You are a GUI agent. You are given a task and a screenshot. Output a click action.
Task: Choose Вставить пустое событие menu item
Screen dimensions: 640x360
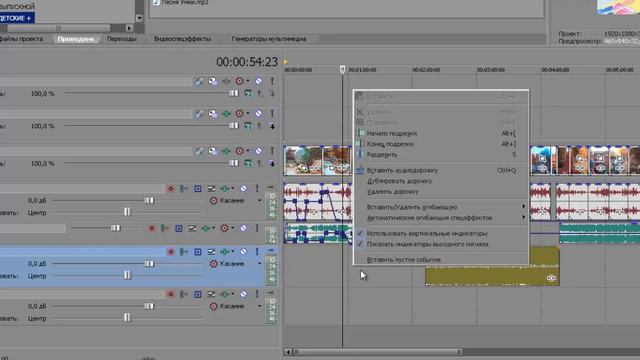441,260
